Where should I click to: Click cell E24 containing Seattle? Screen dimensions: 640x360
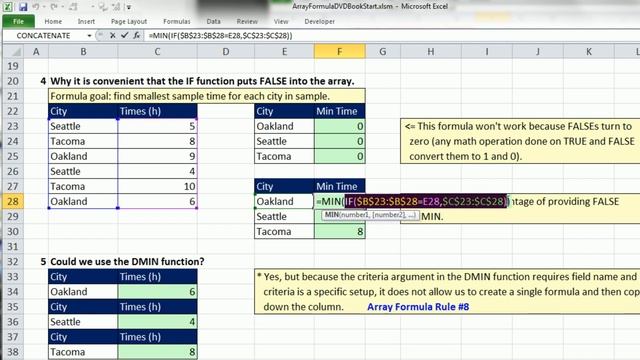(x=284, y=141)
